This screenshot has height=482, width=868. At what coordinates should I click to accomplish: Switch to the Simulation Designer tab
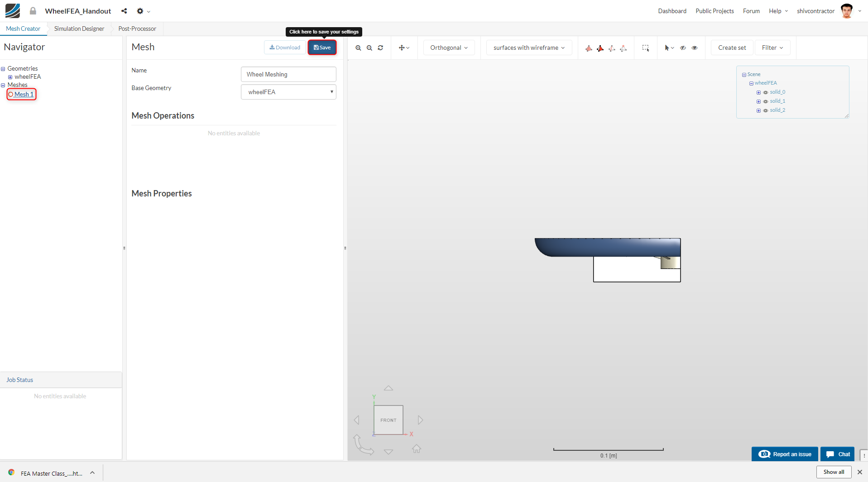(x=79, y=29)
